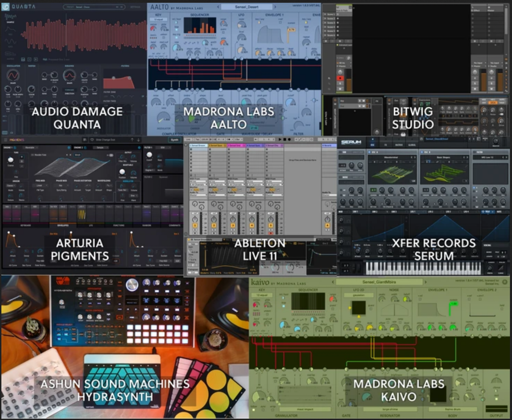Disable Serum OSC B
Screen dimensions: 512x420
(422, 152)
